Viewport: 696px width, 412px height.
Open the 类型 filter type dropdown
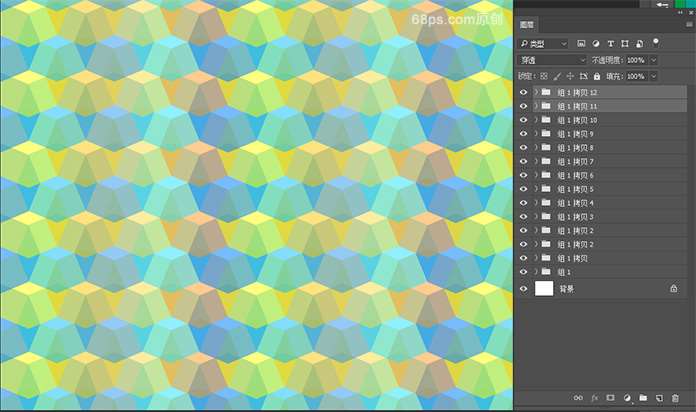pyautogui.click(x=543, y=44)
